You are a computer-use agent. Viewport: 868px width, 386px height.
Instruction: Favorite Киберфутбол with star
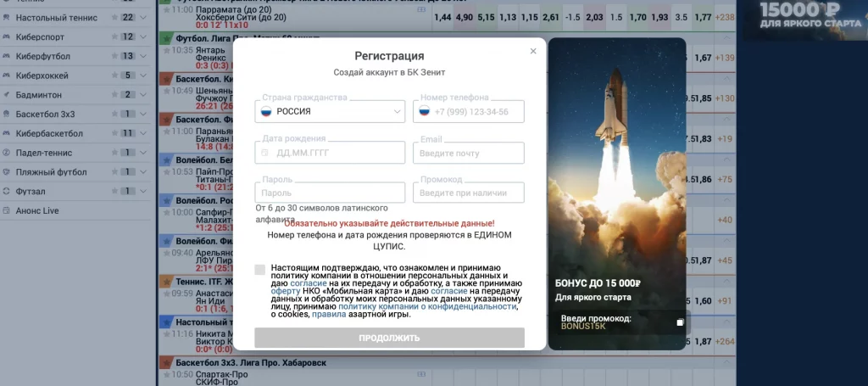click(x=114, y=56)
